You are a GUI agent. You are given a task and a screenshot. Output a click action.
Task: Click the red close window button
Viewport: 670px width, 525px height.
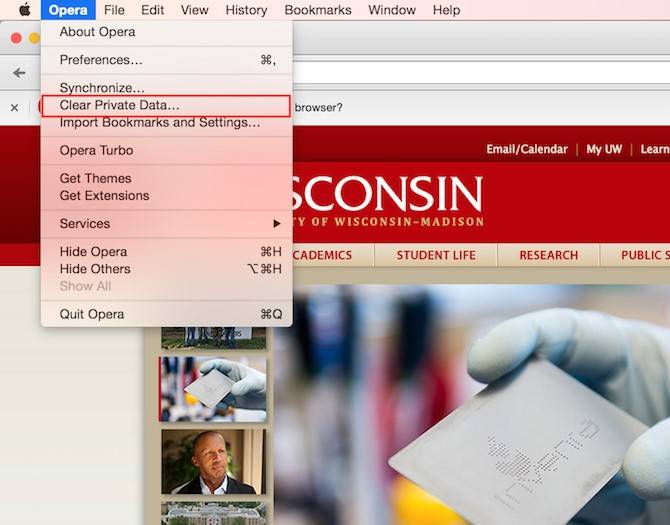tap(16, 38)
